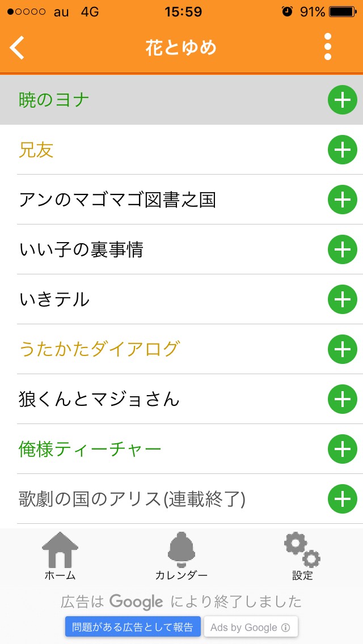Screen dimensions: 363x644
Task: Report ad with 問題がある広告として報告 button
Action: click(133, 627)
